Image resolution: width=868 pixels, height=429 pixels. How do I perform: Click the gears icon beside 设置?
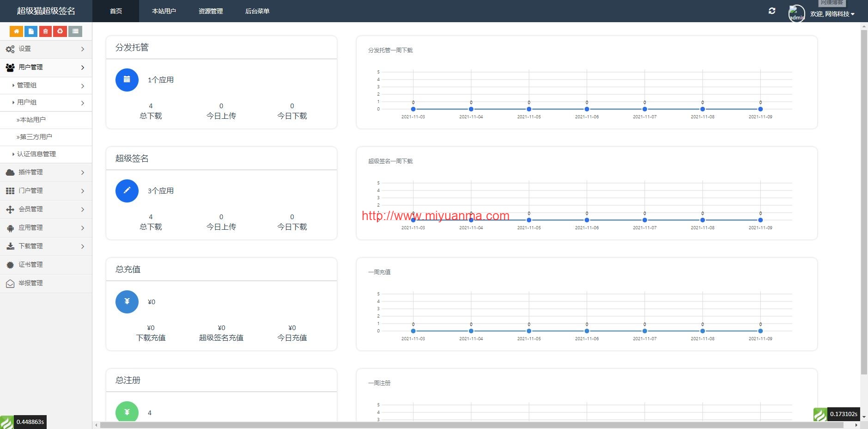10,49
